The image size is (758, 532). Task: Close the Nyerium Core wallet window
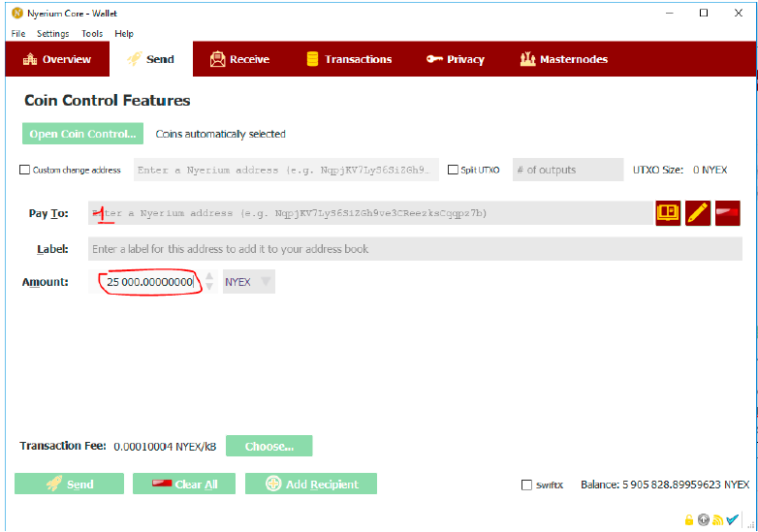pos(739,13)
